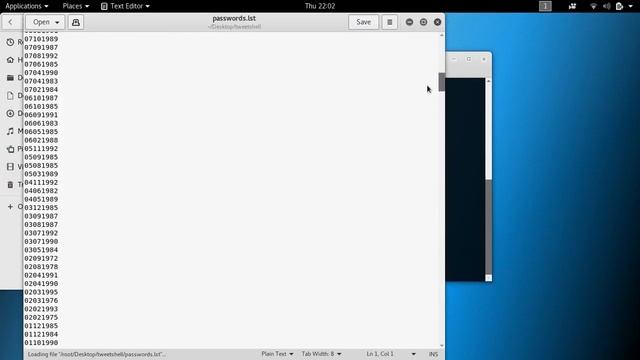Open the Plain Text language dropdown
640x360 pixels.
pos(278,354)
